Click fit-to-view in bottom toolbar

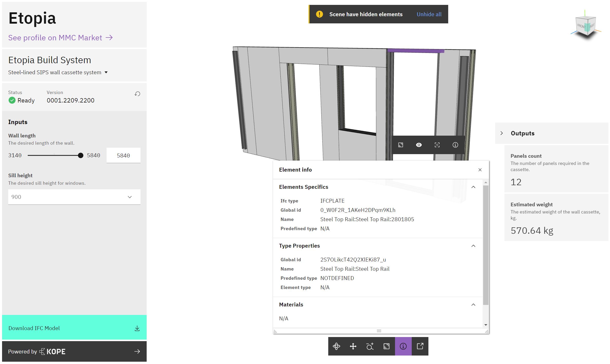click(386, 346)
